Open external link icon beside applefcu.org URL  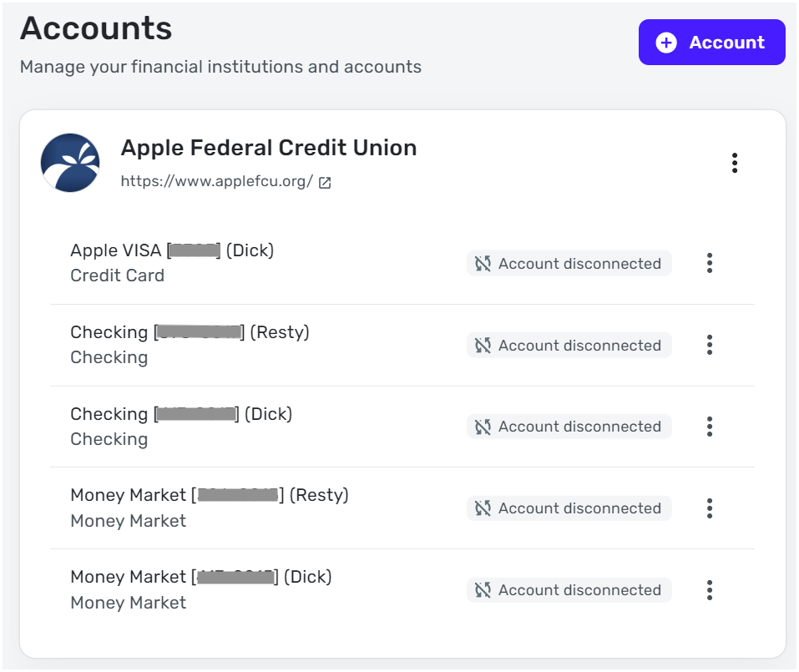[325, 183]
